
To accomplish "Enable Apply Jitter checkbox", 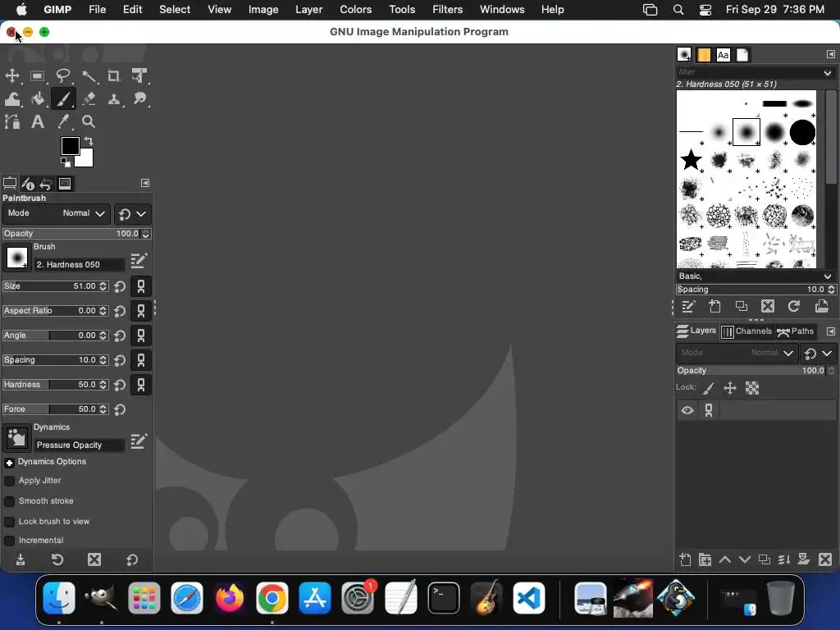I will (x=10, y=481).
